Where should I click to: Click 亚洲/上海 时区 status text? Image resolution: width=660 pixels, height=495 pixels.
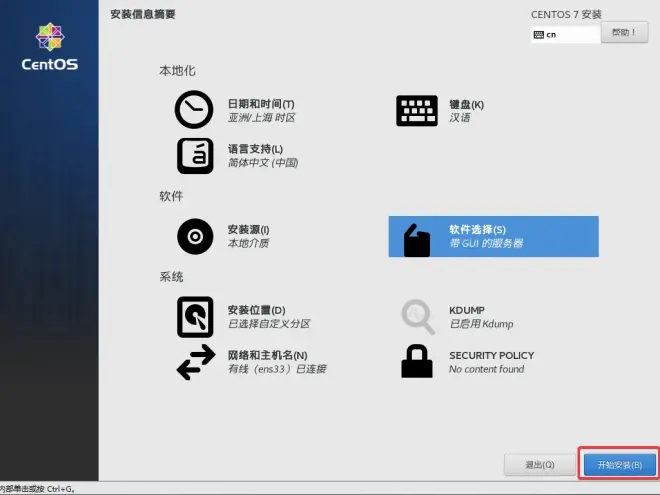coord(261,118)
